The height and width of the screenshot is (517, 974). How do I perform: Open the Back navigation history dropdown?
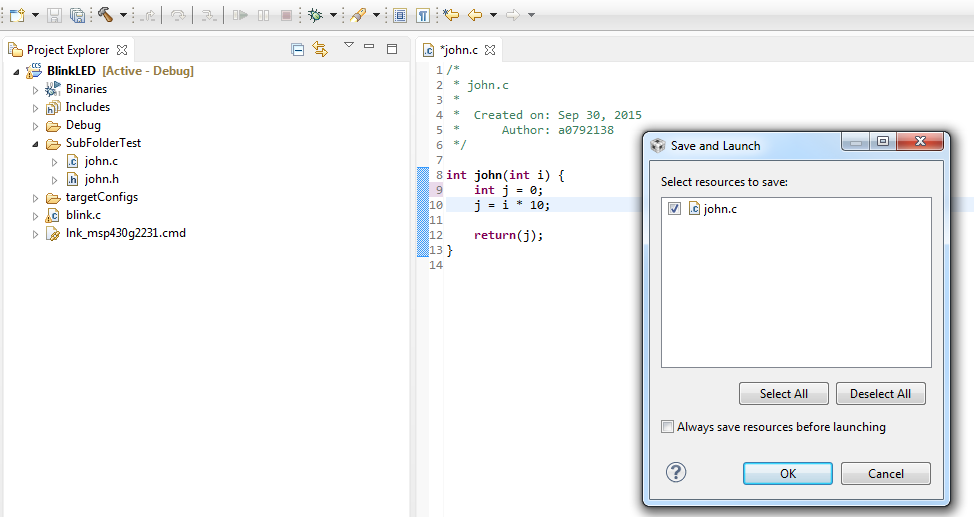(493, 16)
